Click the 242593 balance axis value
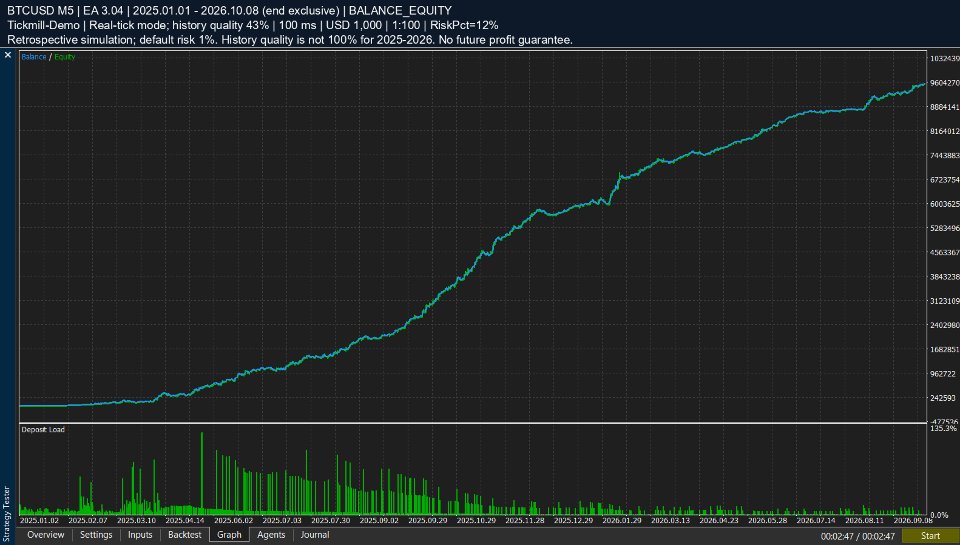Viewport: 960px width, 545px height. (x=943, y=398)
